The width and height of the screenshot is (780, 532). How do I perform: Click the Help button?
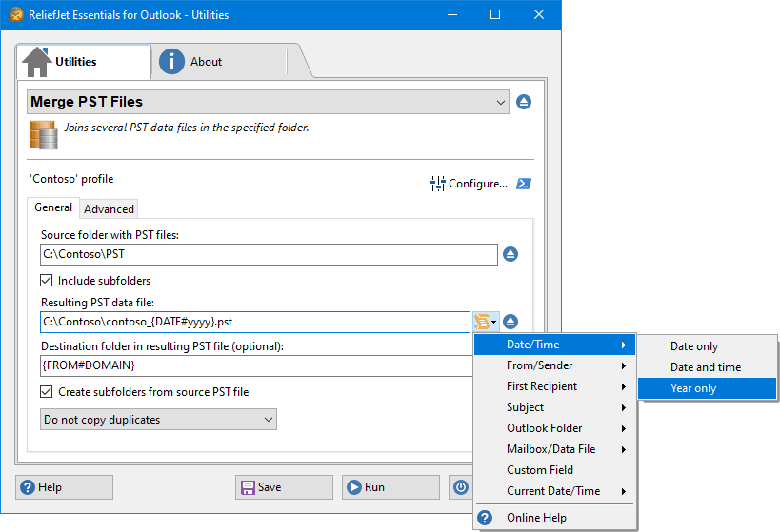coord(64,487)
